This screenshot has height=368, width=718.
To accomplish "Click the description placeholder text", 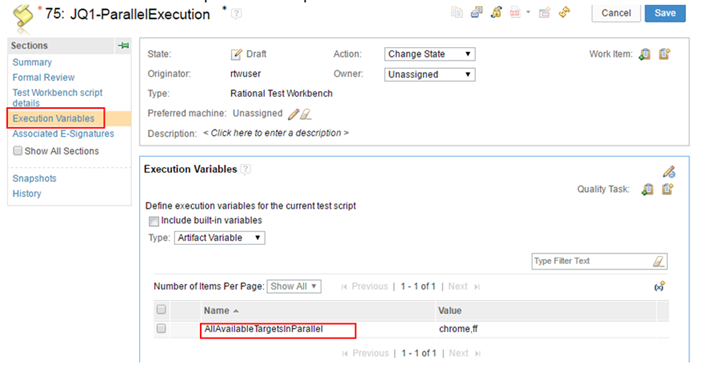I will 276,133.
